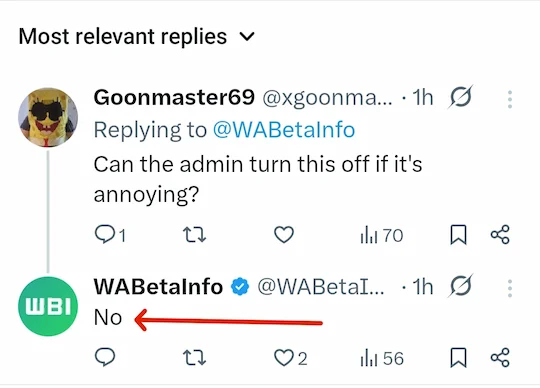Viewport: 540px width, 388px height.
Task: Share WABetaInfo's reply tweet
Action: click(500, 357)
